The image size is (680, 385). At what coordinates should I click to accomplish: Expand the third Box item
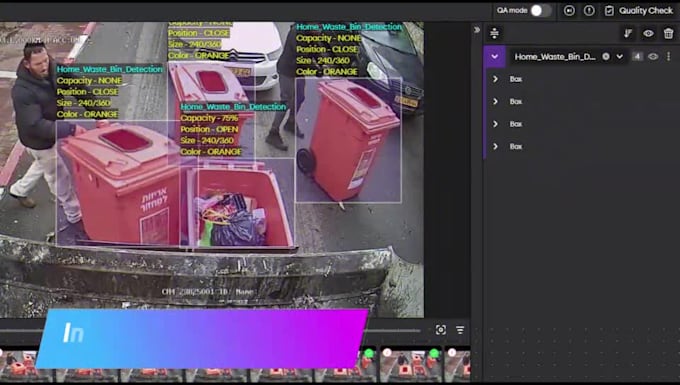point(495,124)
